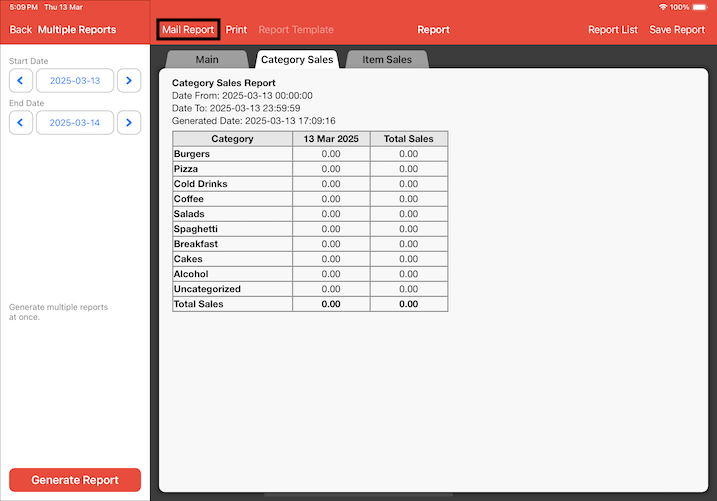Select the Breakfast category row
The image size is (717, 501).
pyautogui.click(x=310, y=244)
